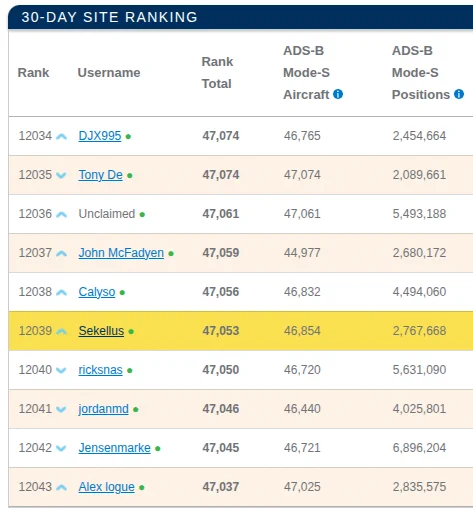Click positions value 5,631,090

419,370
